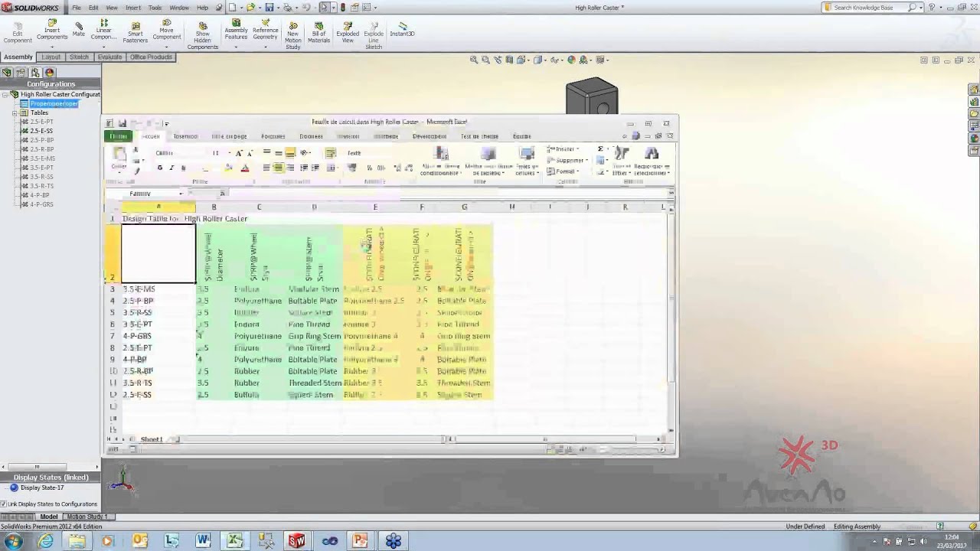Click the Open file icon

(x=250, y=8)
